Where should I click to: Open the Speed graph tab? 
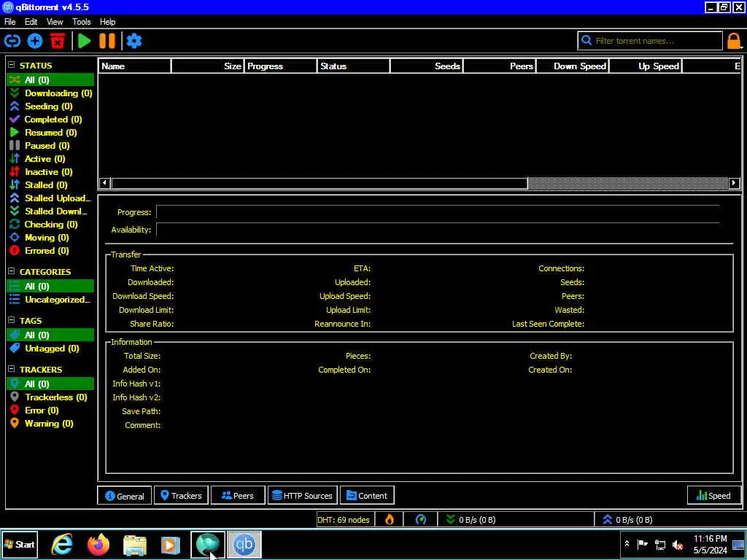tap(713, 496)
